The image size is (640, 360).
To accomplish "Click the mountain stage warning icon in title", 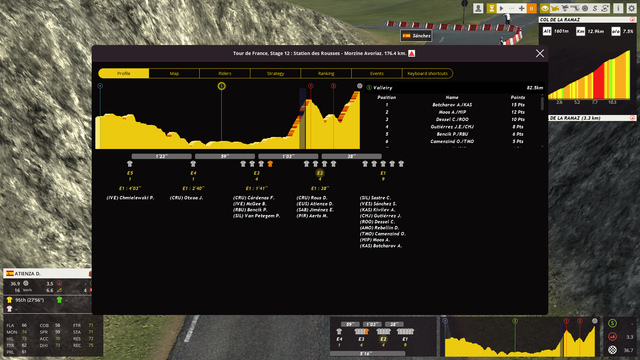I will [412, 53].
